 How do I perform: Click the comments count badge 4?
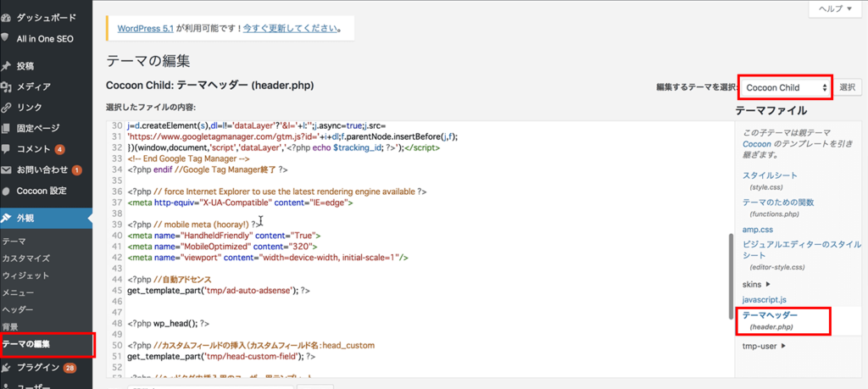pos(59,149)
